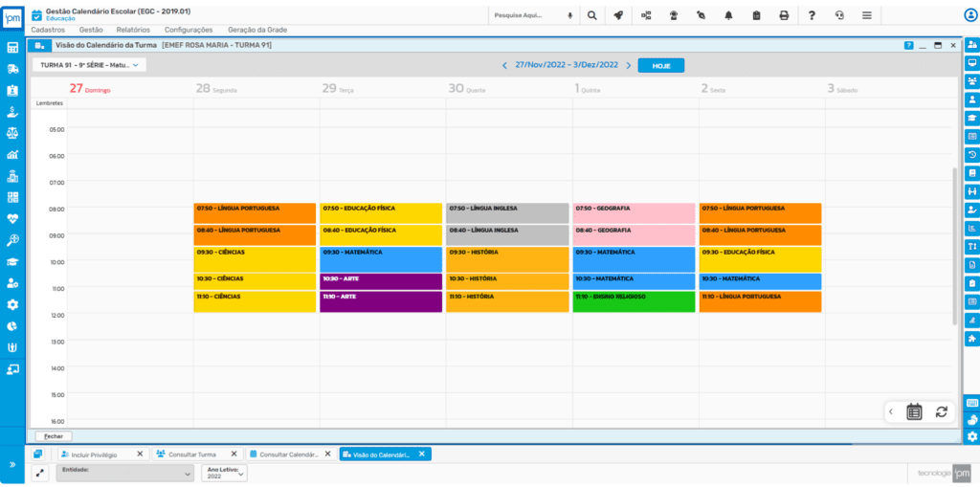Click the 28 Segunda day header

pyautogui.click(x=216, y=89)
